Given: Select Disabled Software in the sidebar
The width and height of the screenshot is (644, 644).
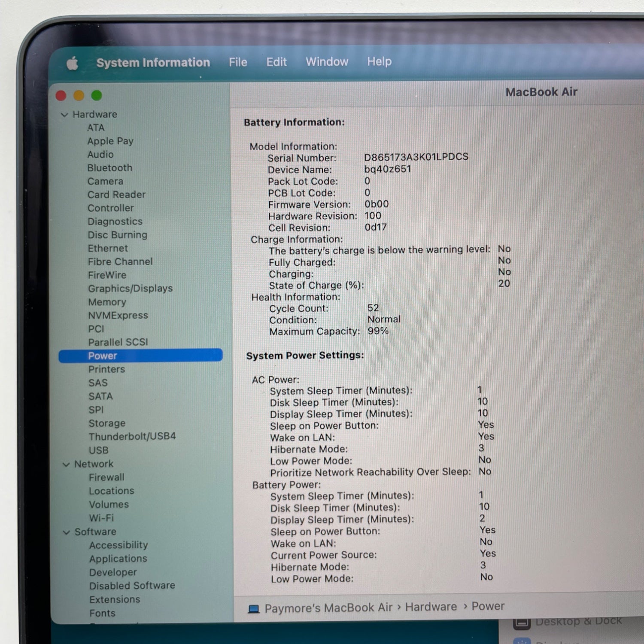Looking at the screenshot, I should click(x=132, y=586).
